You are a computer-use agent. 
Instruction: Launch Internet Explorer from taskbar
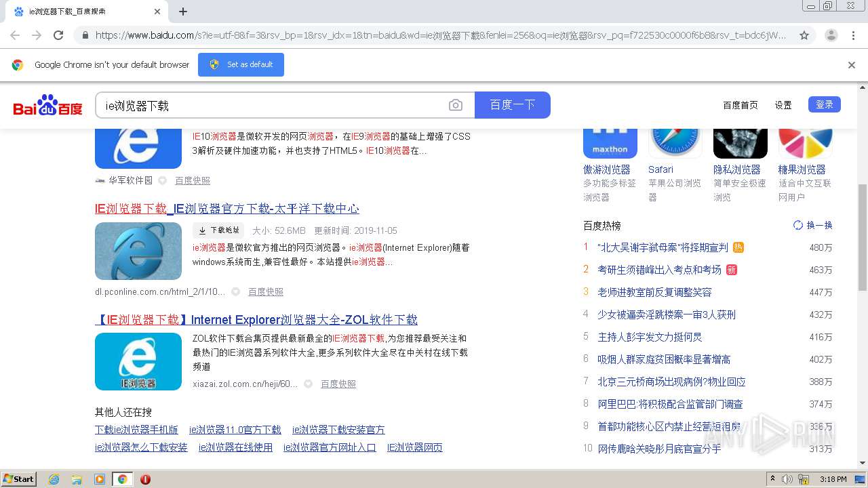(x=54, y=479)
